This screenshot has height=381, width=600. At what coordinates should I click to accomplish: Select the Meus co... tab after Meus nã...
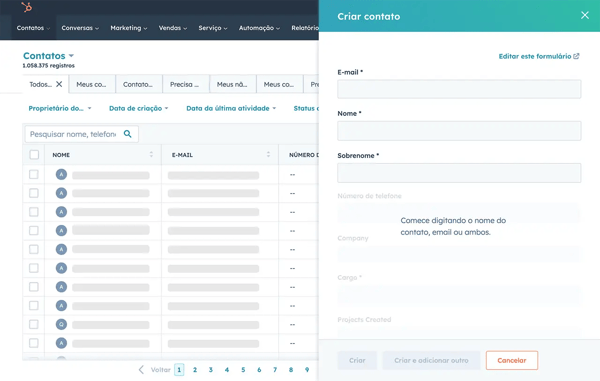(x=279, y=84)
